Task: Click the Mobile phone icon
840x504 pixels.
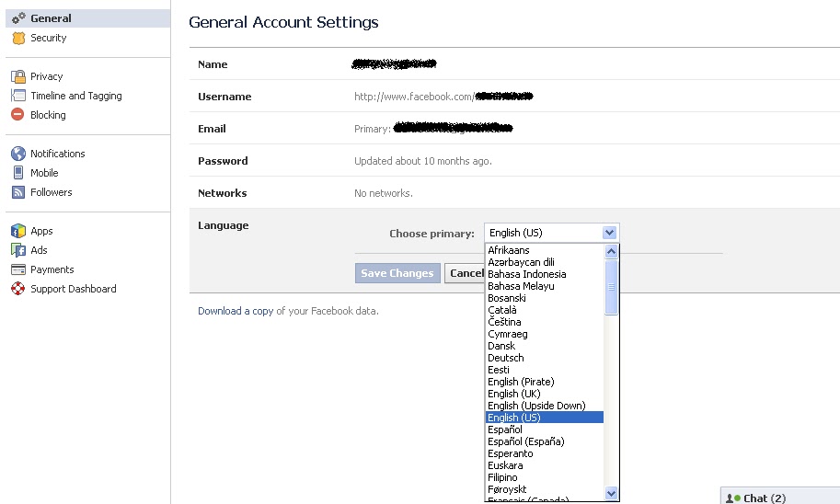Action: click(18, 173)
